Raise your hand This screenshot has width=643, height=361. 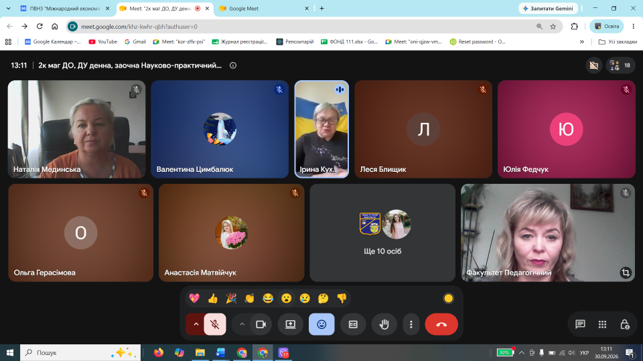coord(384,324)
